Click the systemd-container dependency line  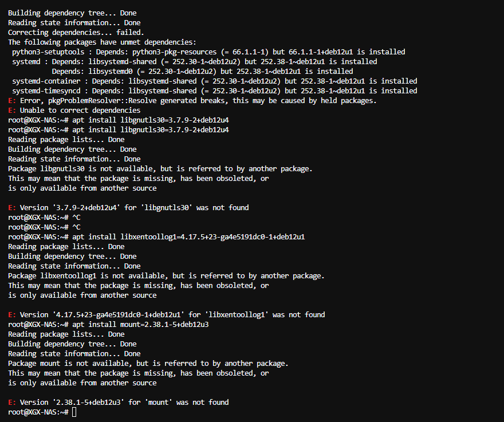pyautogui.click(x=215, y=81)
